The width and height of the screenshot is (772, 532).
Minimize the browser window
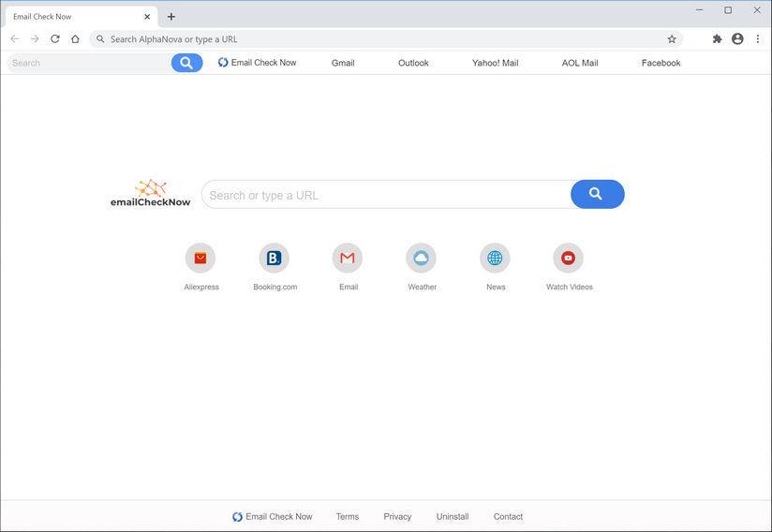click(x=700, y=10)
